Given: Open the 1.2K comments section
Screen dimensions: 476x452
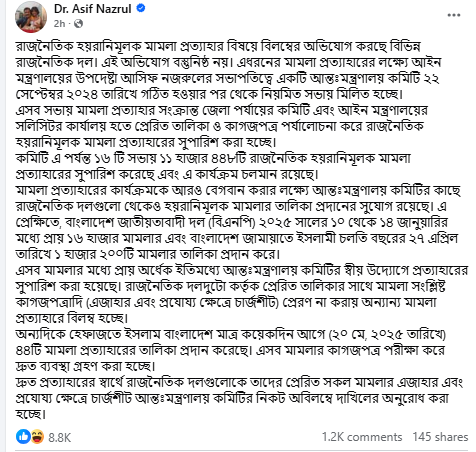Looking at the screenshot, I should point(362,437).
